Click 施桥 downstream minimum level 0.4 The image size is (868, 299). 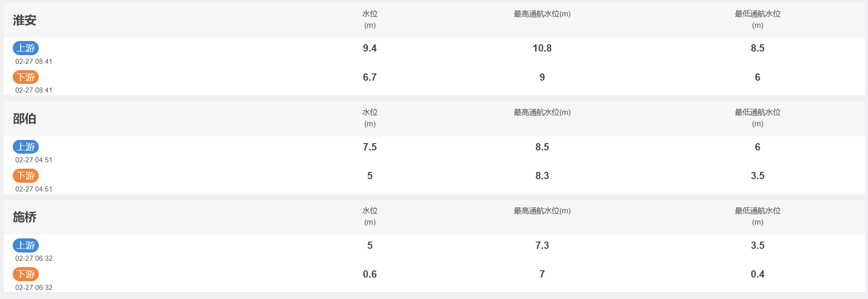point(758,274)
